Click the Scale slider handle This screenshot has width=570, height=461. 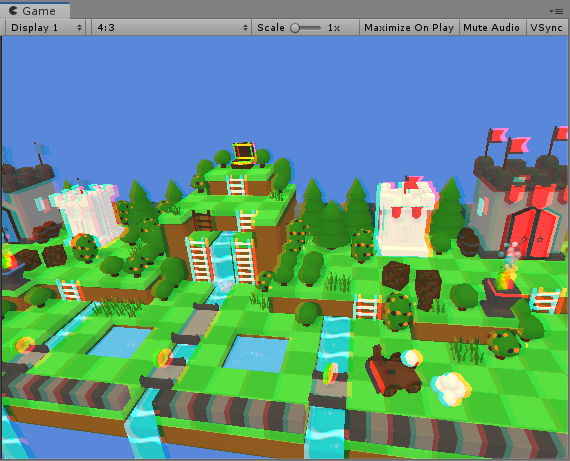coord(295,28)
